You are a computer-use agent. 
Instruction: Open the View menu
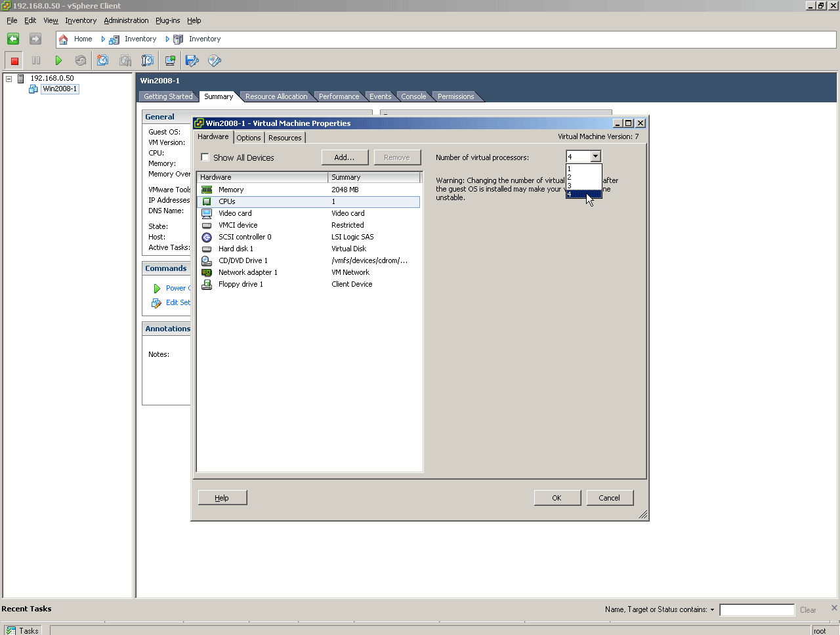point(51,20)
